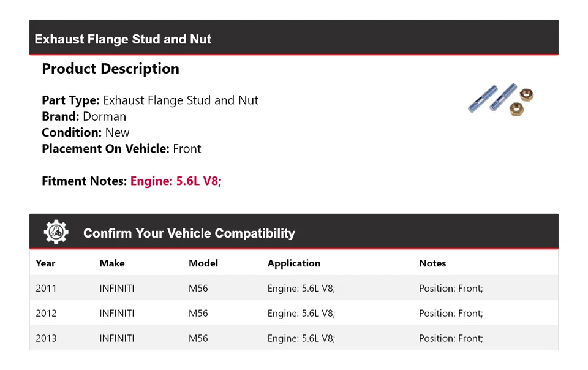Select the 2011 year cell

46,289
